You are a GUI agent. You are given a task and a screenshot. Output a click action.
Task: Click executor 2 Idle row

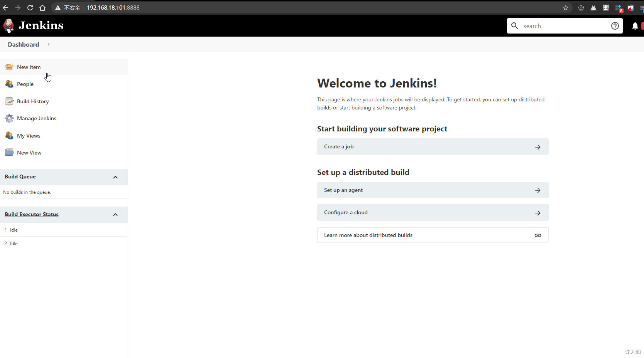64,243
